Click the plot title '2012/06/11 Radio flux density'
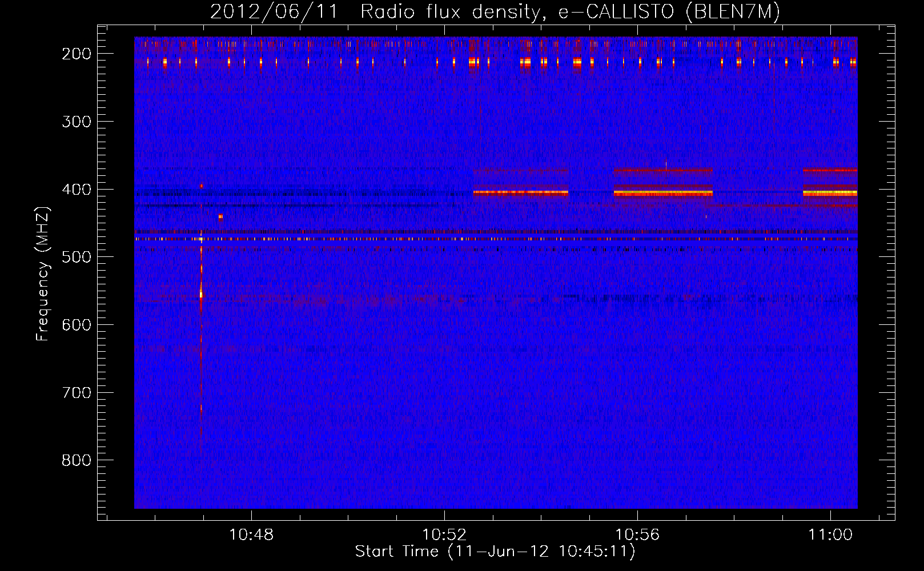This screenshot has width=924, height=571. tap(495, 11)
